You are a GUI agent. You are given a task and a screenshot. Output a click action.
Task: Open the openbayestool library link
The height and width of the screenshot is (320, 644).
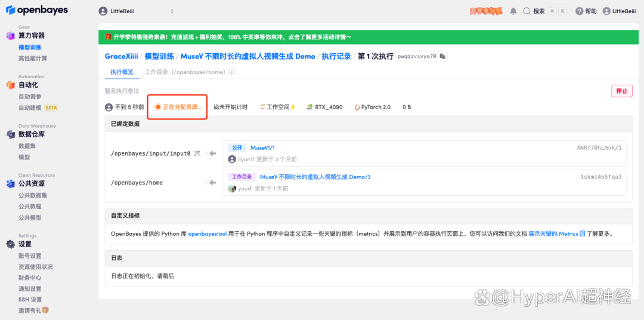click(x=208, y=233)
